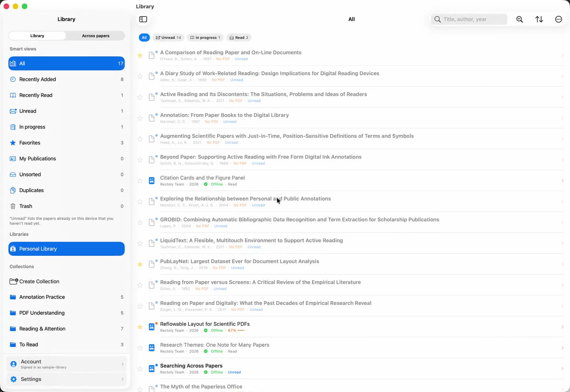Filter by the In progress 1 chip
The width and height of the screenshot is (570, 392).
click(205, 38)
